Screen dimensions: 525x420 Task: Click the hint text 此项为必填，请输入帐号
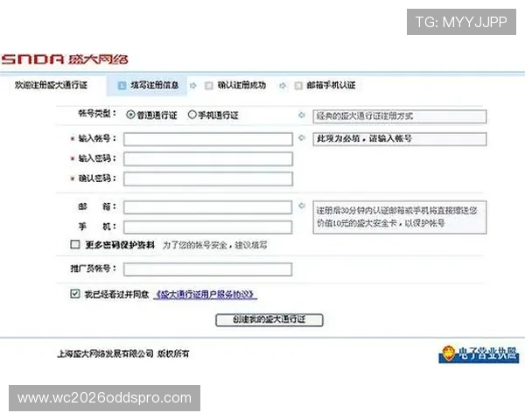coord(364,138)
